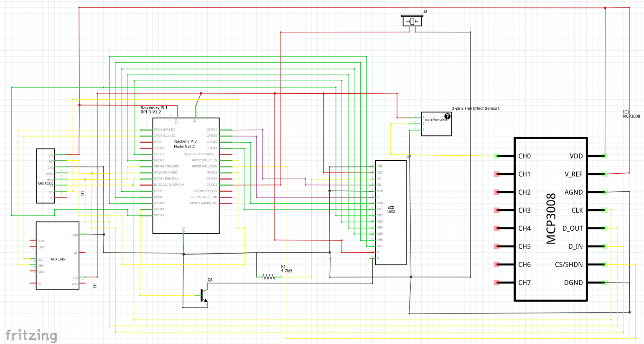Image resolution: width=644 pixels, height=344 pixels.
Task: Click the VO pin on the LCD
Action: tap(372, 179)
